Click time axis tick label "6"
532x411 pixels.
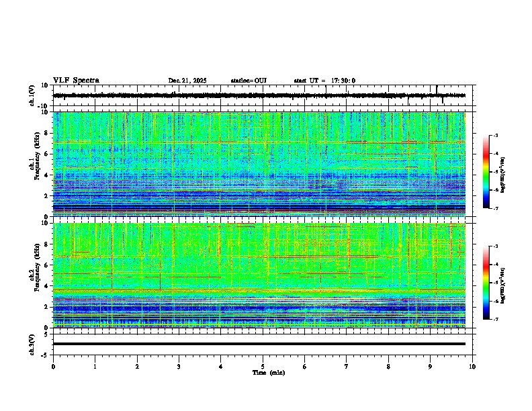coord(305,367)
